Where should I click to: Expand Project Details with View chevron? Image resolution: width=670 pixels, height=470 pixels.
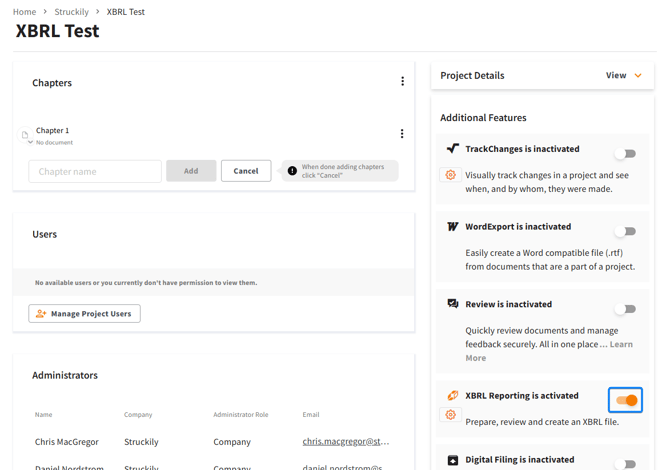tap(637, 76)
